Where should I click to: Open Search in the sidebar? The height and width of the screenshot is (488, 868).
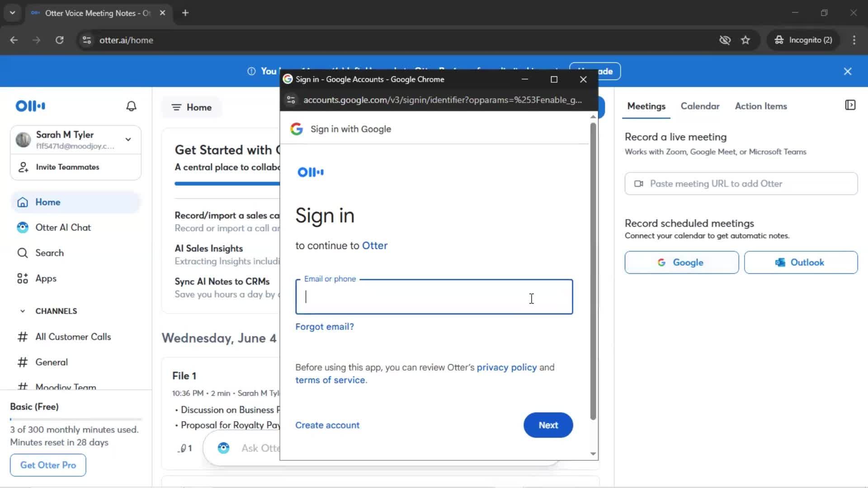click(x=75, y=253)
